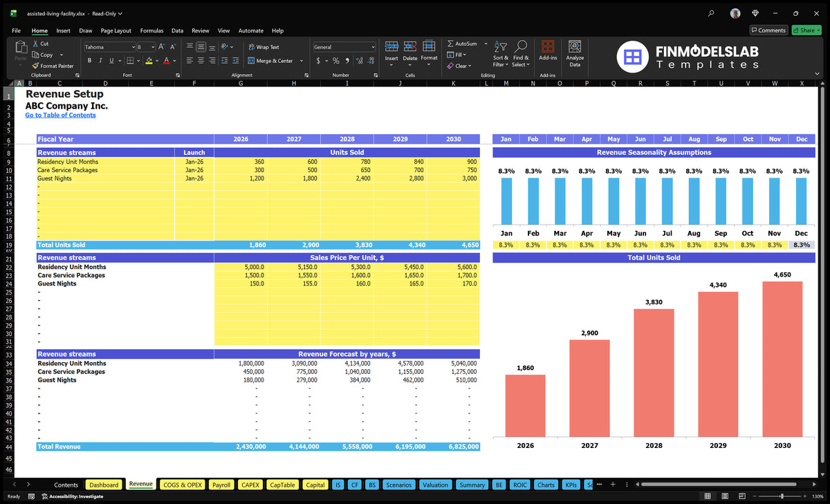830x504 pixels.
Task: Open the Orientation text angle menu
Action: point(226,47)
